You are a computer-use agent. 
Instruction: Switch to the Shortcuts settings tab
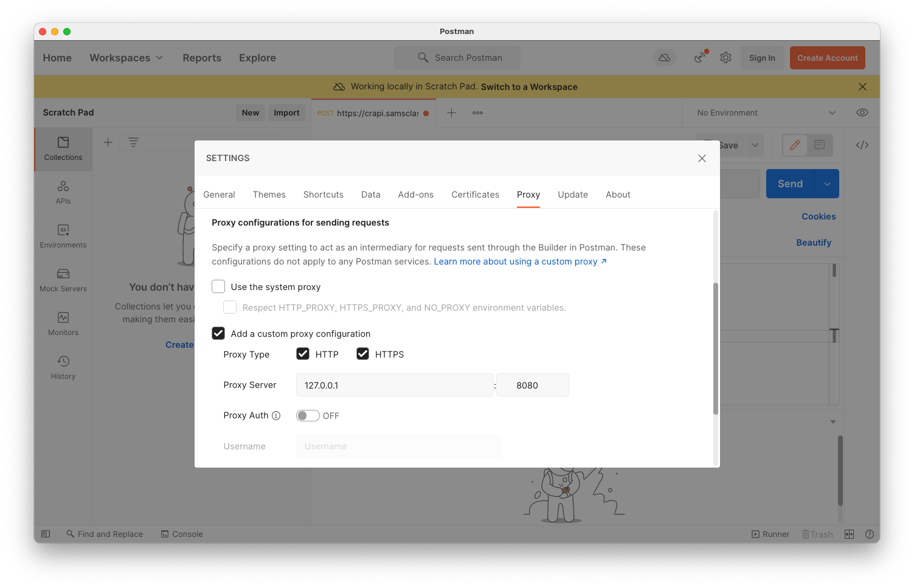(x=324, y=195)
